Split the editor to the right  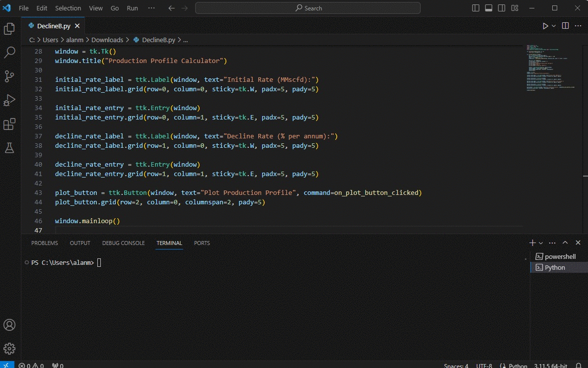(565, 26)
